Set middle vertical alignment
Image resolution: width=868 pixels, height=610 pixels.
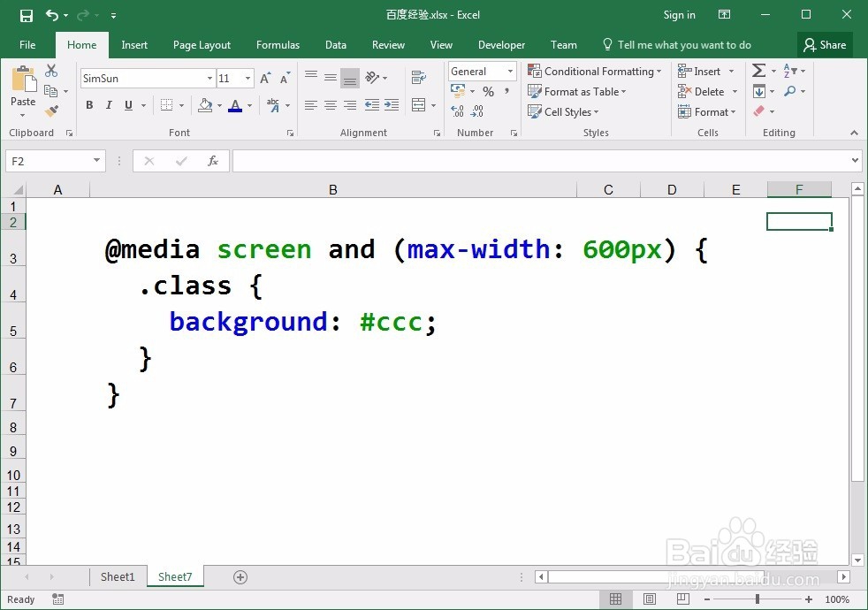[x=331, y=78]
